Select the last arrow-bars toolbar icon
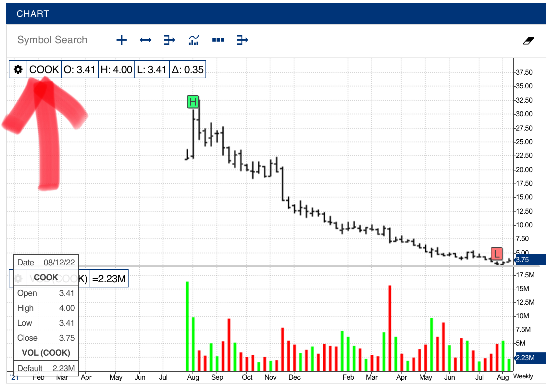The height and width of the screenshot is (392, 559). pyautogui.click(x=242, y=40)
